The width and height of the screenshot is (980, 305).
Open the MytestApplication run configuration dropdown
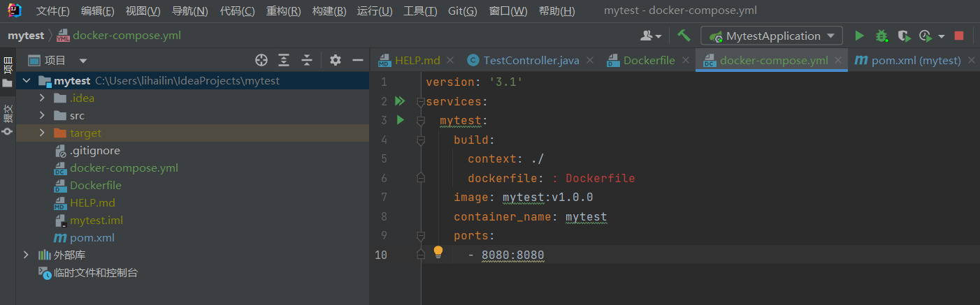(772, 36)
